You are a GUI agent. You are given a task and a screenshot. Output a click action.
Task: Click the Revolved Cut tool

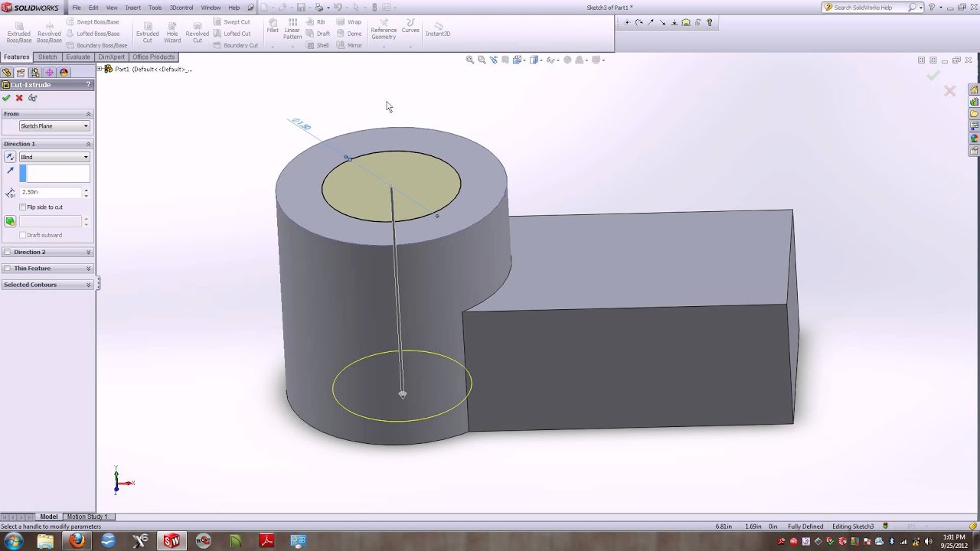click(x=197, y=31)
